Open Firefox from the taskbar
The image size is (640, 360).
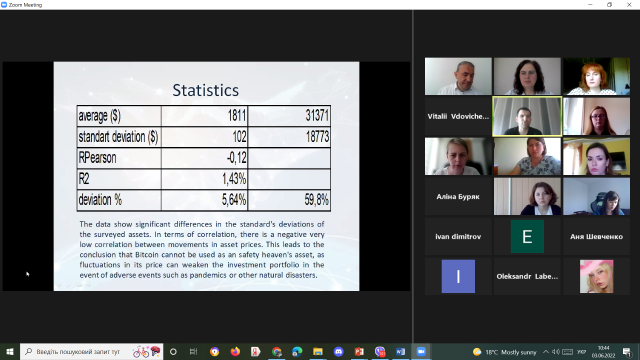(235, 351)
